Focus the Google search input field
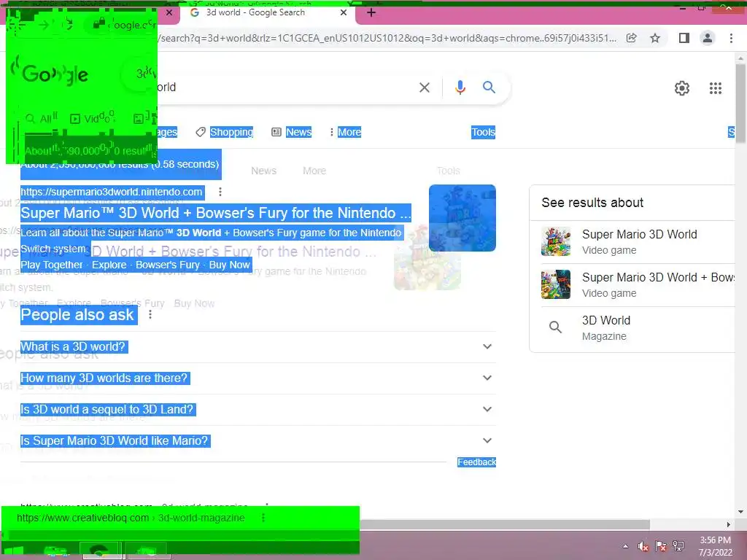 click(286, 87)
